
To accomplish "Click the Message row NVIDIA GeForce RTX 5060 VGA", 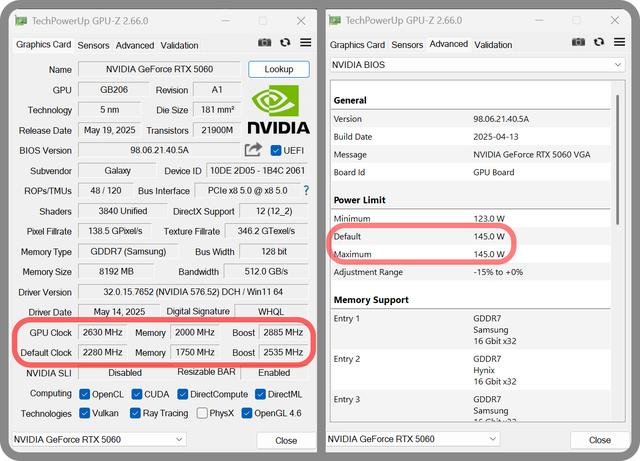I will 471,155.
